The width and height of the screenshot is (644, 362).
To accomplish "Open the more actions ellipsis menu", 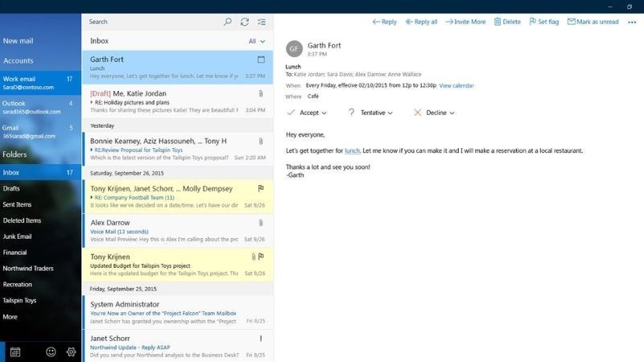I will pos(632,23).
